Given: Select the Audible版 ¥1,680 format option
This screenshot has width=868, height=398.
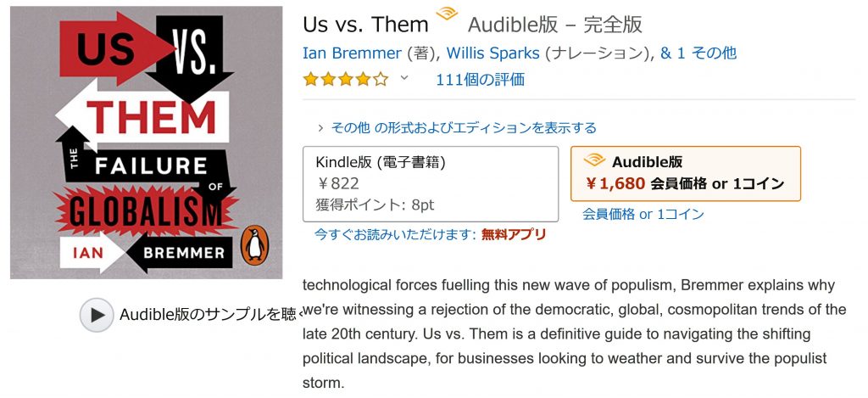Looking at the screenshot, I should click(x=686, y=173).
